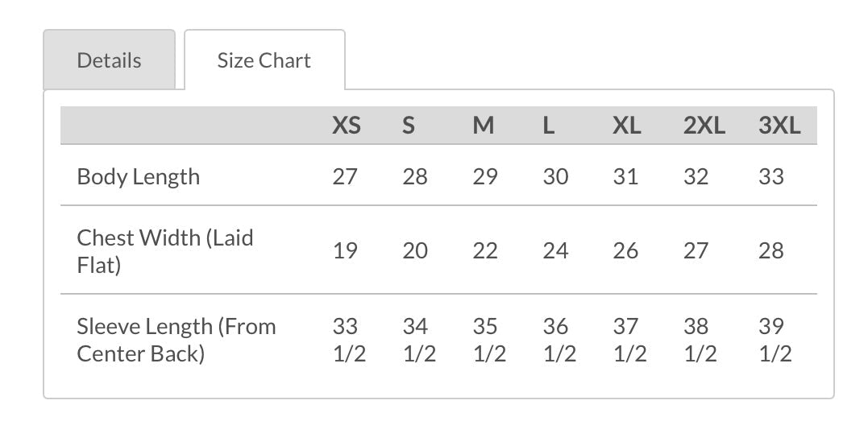Viewport: 868px width, 446px height.
Task: Click the M size column header
Action: pyautogui.click(x=484, y=126)
